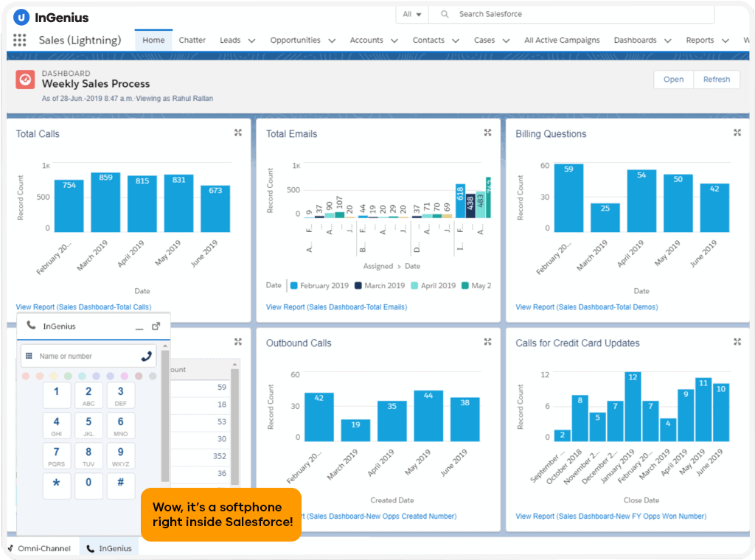The height and width of the screenshot is (560, 755).
Task: Click the dialpad grid icon in number field
Action: pyautogui.click(x=29, y=356)
